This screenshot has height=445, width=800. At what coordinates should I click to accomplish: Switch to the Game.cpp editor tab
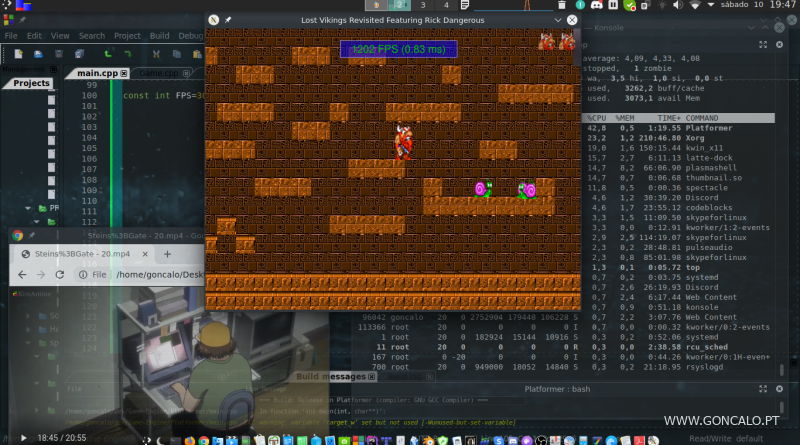click(159, 73)
